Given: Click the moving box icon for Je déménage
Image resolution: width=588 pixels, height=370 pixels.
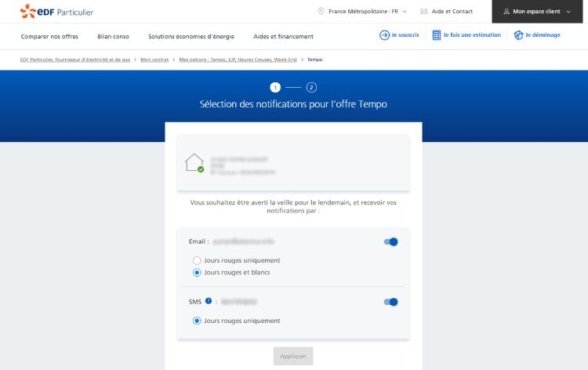Looking at the screenshot, I should click(518, 34).
